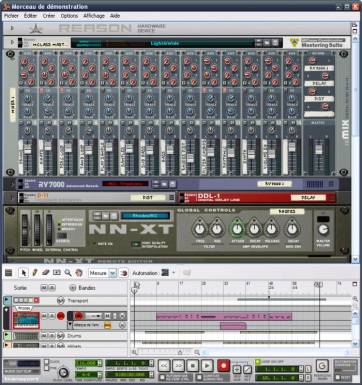362x385 pixels.
Task: Toggle record enable on the piano track
Action: pyautogui.click(x=61, y=315)
